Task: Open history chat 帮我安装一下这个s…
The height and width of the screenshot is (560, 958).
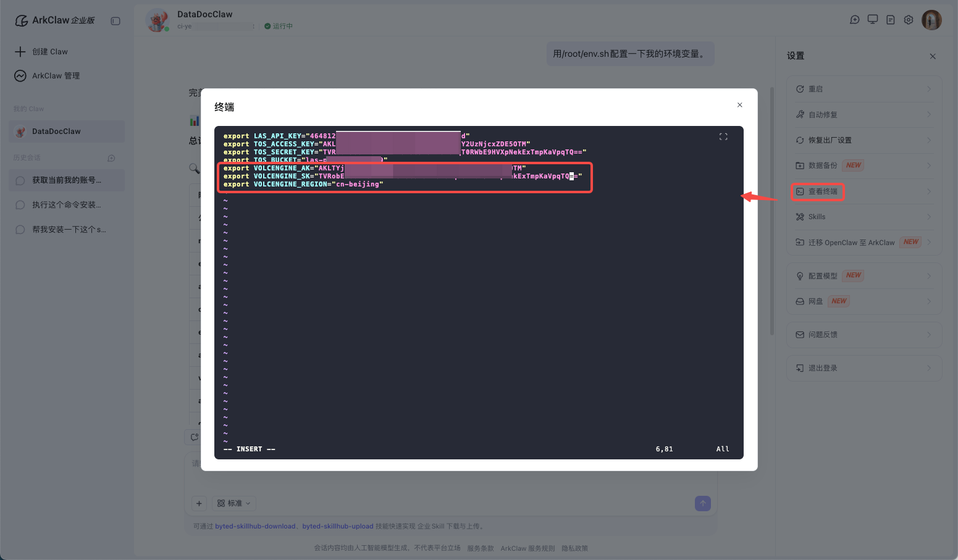Action: point(67,230)
